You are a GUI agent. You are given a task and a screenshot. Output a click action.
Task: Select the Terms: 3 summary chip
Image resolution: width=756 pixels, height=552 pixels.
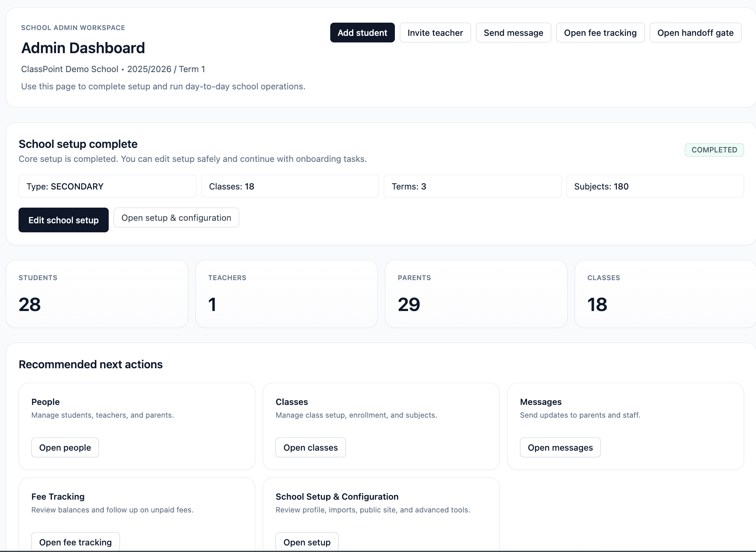pyautogui.click(x=472, y=186)
